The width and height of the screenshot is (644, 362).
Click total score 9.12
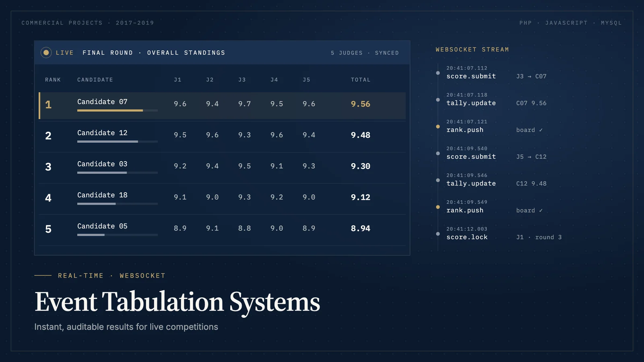click(x=361, y=197)
